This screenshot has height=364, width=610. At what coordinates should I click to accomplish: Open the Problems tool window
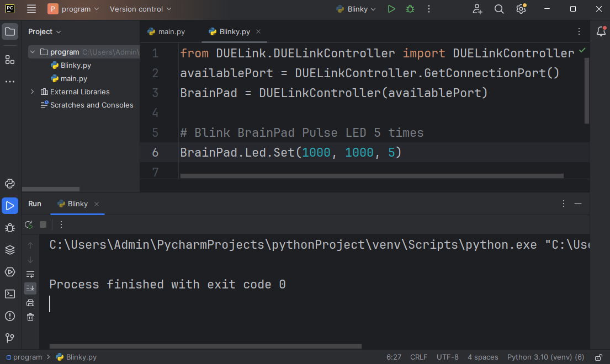point(10,316)
